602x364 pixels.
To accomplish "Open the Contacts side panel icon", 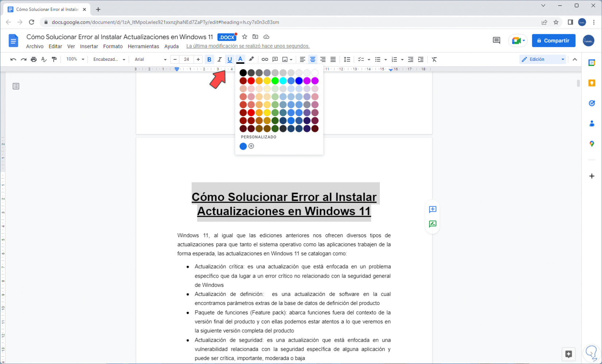I will click(592, 124).
